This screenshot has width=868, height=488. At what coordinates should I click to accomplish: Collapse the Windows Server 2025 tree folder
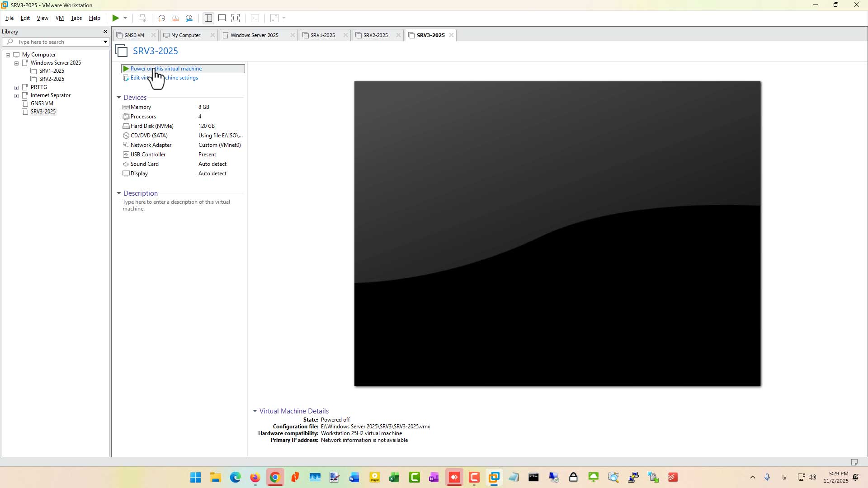point(16,63)
